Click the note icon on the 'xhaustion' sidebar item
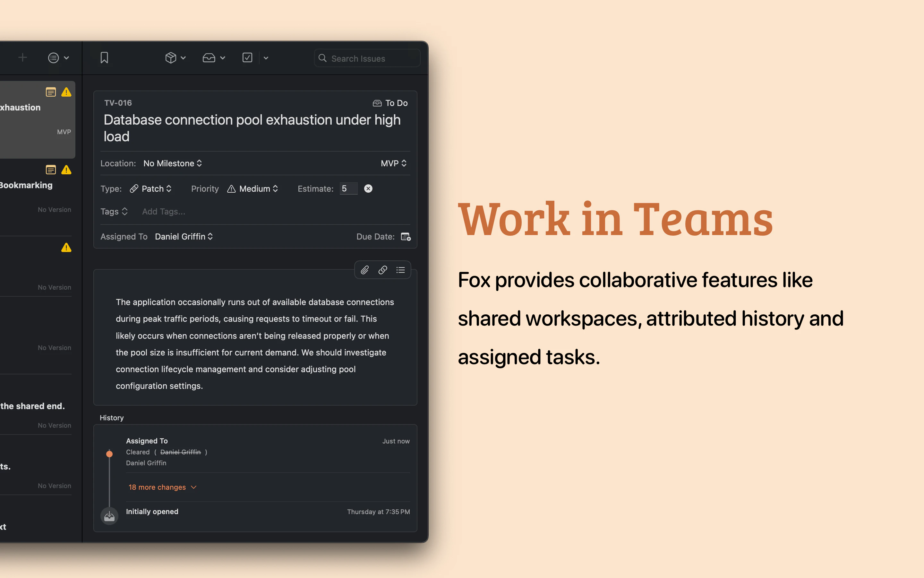This screenshot has height=578, width=924. pyautogui.click(x=51, y=92)
